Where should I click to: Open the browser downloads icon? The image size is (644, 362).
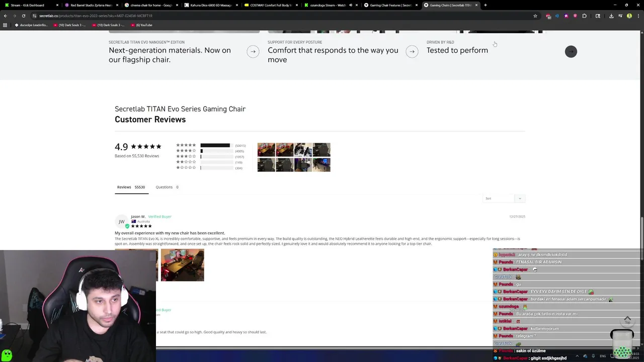[611, 16]
